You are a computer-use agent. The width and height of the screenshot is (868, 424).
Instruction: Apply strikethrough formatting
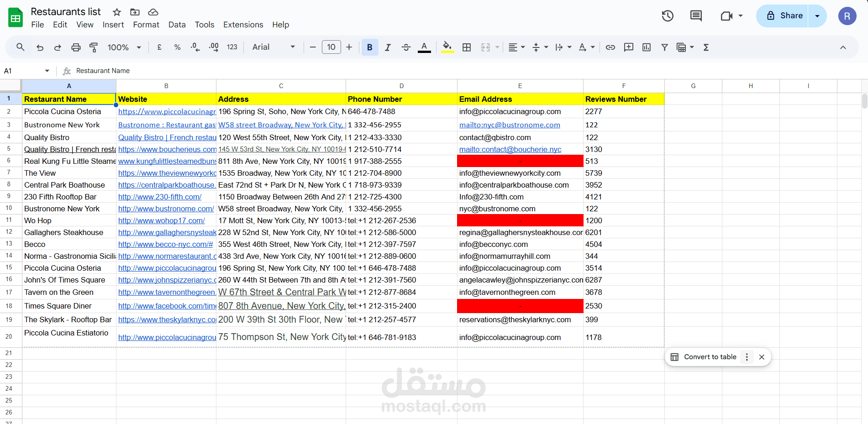click(x=406, y=47)
